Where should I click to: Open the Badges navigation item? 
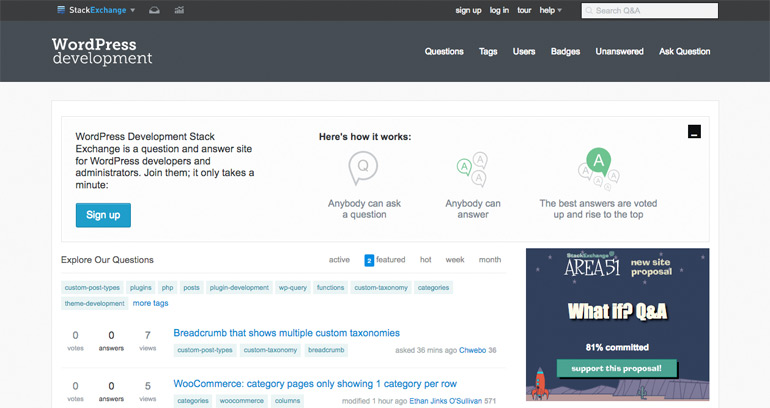click(x=565, y=52)
